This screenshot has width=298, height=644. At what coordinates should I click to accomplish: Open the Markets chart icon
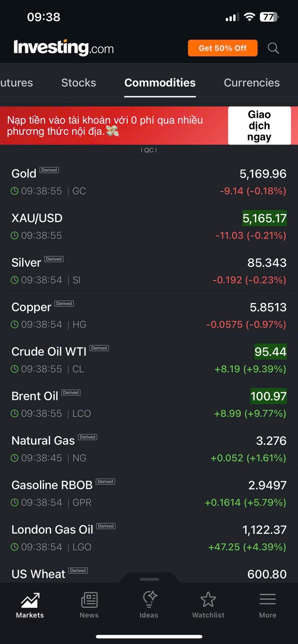[30, 600]
